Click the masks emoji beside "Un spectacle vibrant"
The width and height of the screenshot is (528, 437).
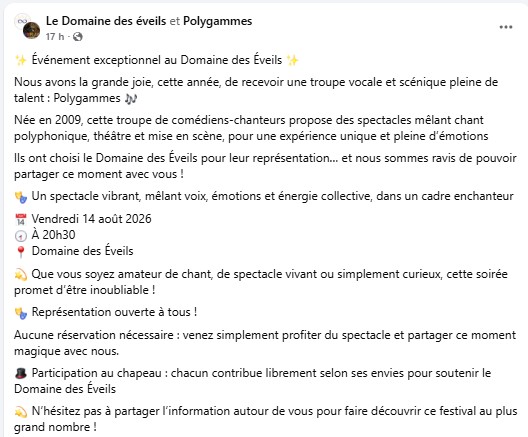pos(21,197)
